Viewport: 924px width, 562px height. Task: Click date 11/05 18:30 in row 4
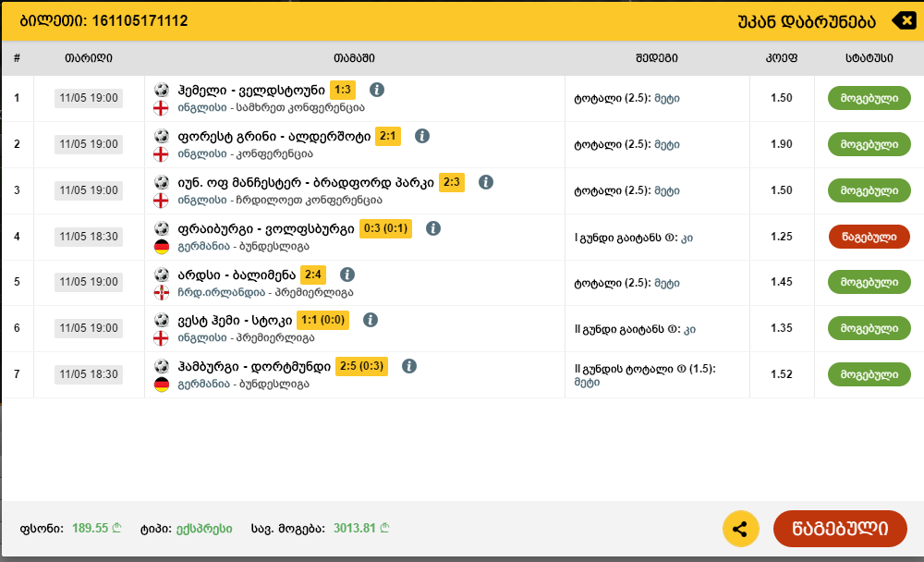point(89,237)
